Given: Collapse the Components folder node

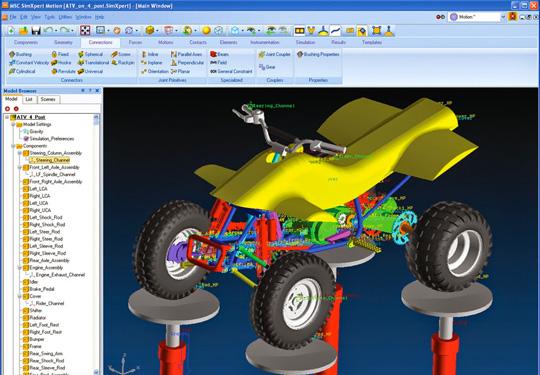Looking at the screenshot, I should 13,146.
